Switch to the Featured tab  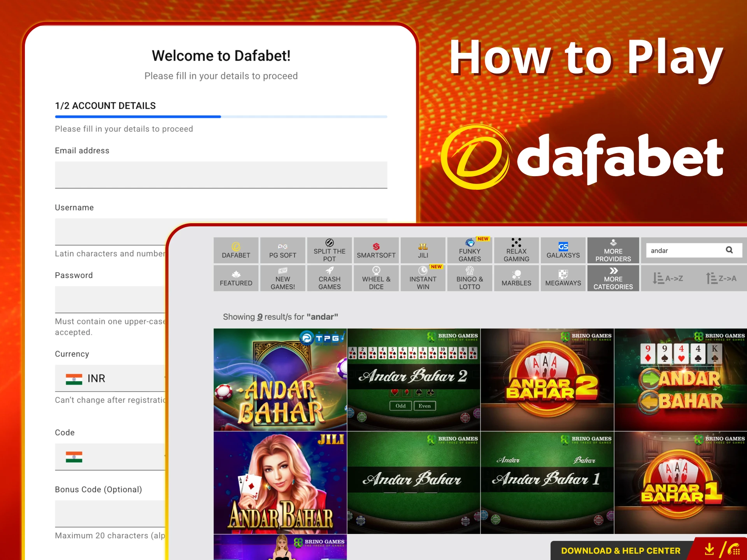click(x=236, y=278)
